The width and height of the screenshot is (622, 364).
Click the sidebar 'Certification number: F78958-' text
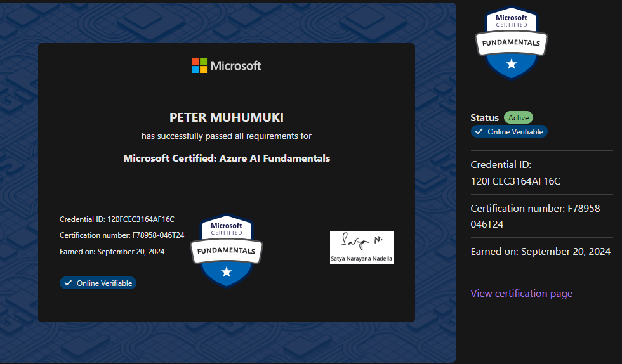click(537, 209)
